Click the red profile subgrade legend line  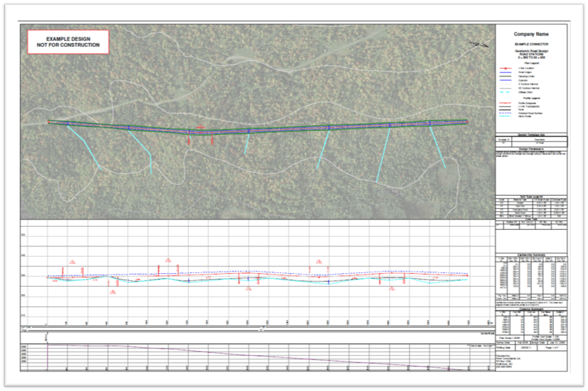[506, 102]
